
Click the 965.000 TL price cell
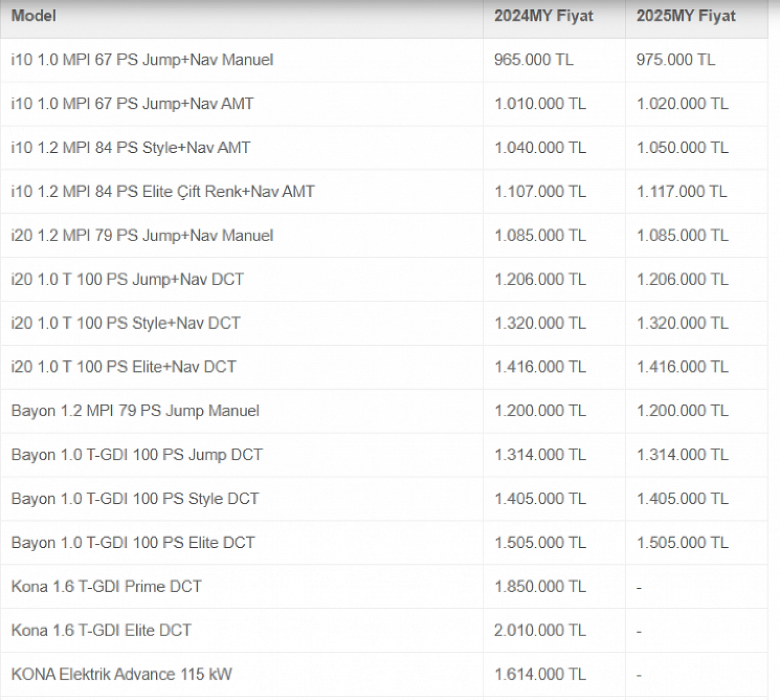point(533,60)
